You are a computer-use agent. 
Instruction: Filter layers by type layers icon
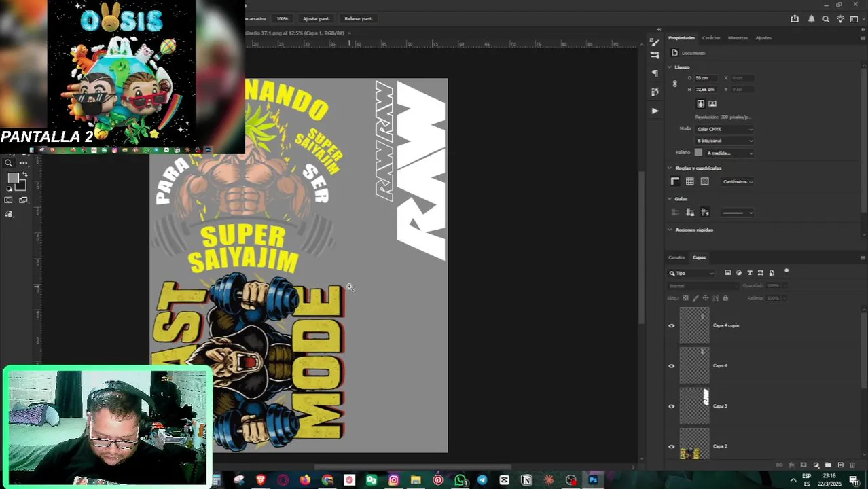click(x=750, y=273)
